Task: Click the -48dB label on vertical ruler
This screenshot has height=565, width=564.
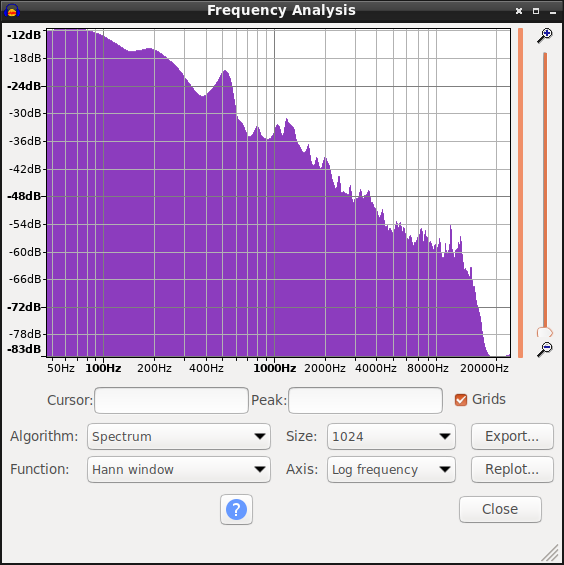Action: pyautogui.click(x=24, y=196)
